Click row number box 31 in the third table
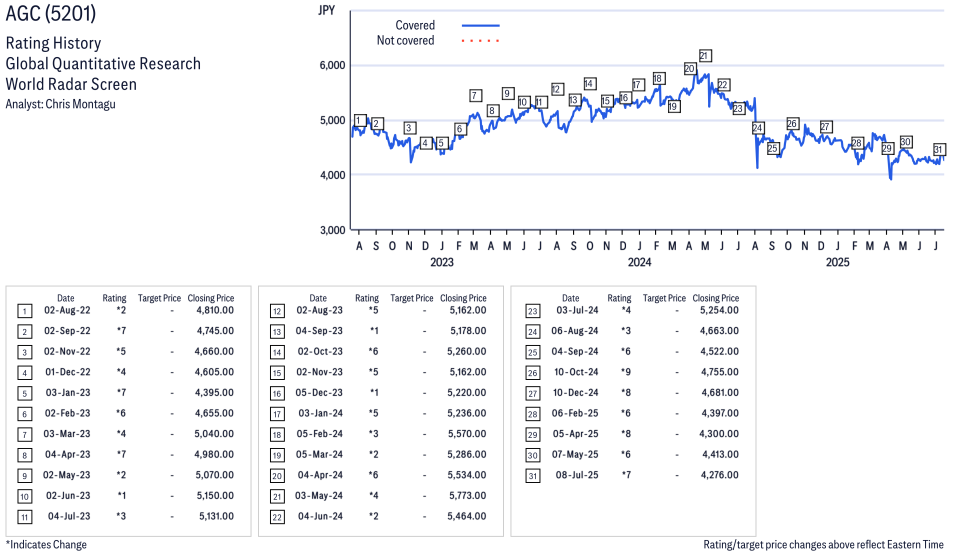Viewport: 955px width, 551px height. pyautogui.click(x=532, y=476)
